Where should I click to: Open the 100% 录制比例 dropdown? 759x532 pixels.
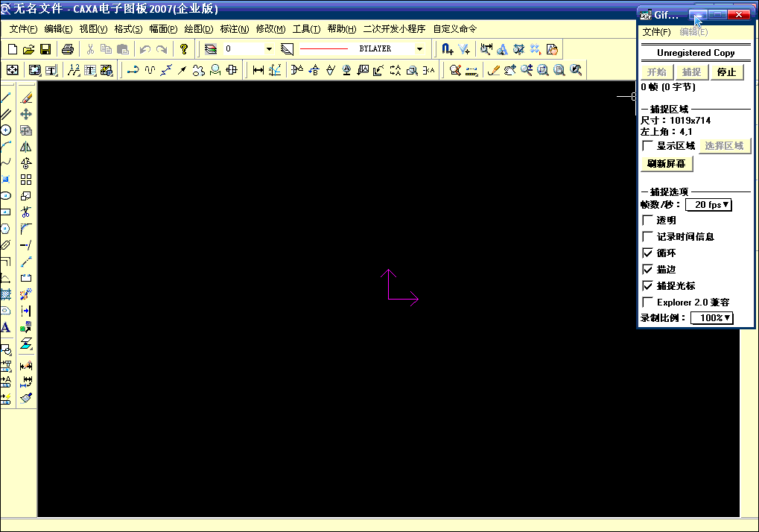coord(711,318)
